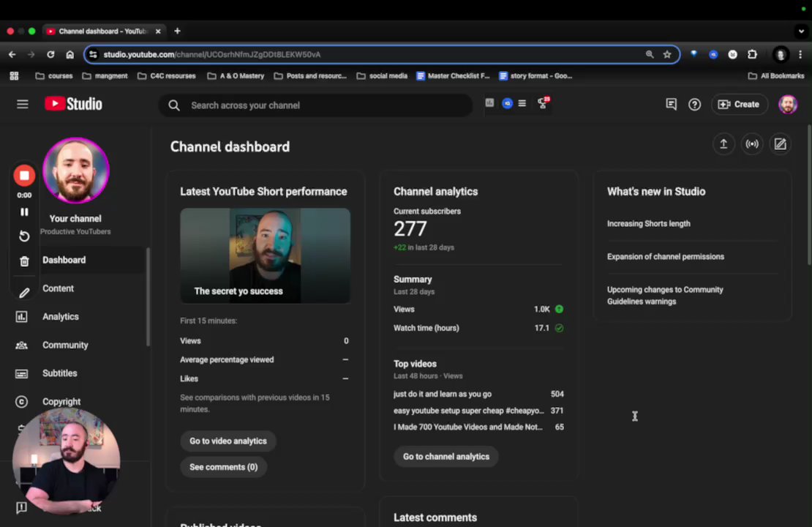Image resolution: width=812 pixels, height=527 pixels.
Task: Go to Content in the sidebar
Action: tap(58, 288)
